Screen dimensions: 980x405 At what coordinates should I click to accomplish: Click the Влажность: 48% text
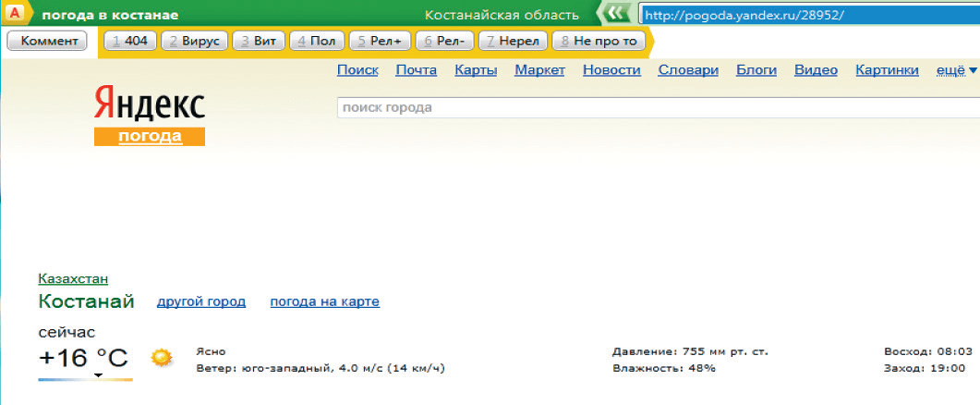664,369
